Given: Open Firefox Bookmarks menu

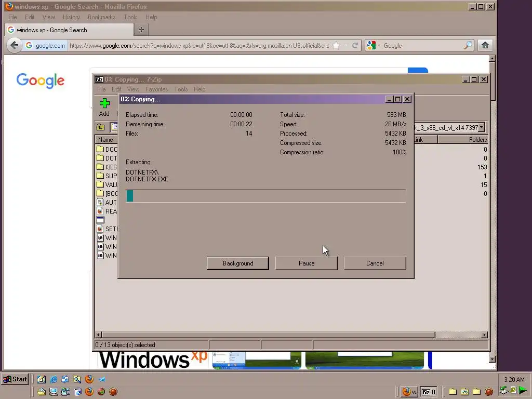Looking at the screenshot, I should 101,17.
